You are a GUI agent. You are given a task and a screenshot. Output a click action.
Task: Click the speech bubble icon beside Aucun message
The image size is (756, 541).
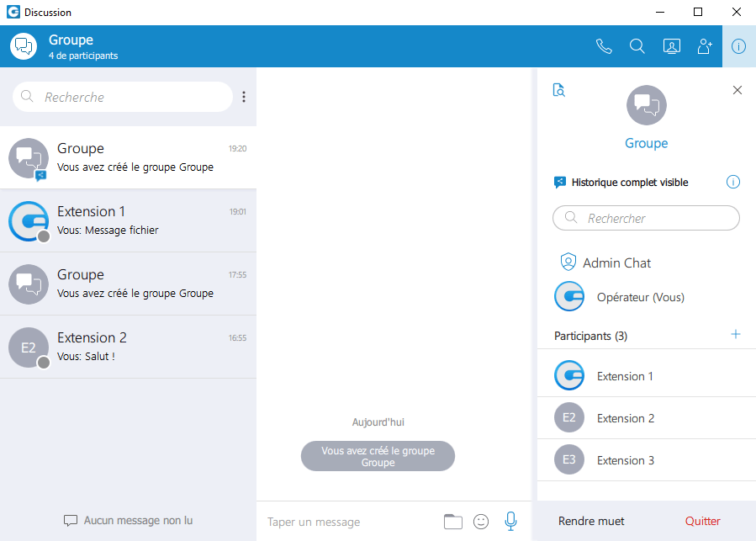[71, 520]
